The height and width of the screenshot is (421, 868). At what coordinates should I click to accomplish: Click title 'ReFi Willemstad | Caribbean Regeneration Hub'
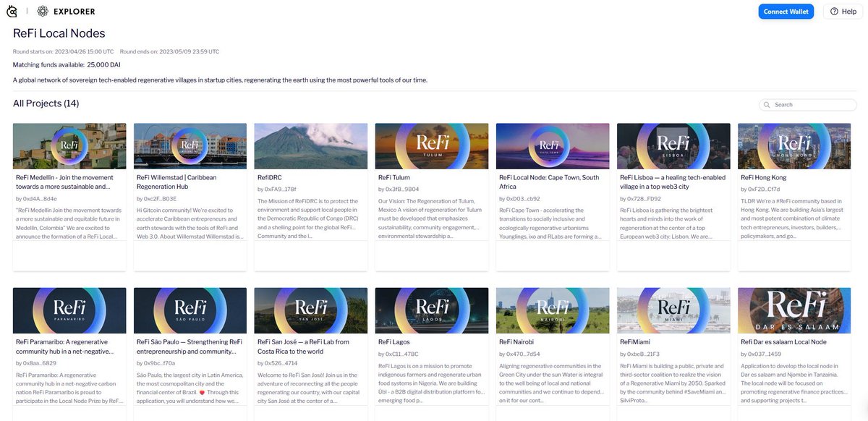tap(176, 182)
